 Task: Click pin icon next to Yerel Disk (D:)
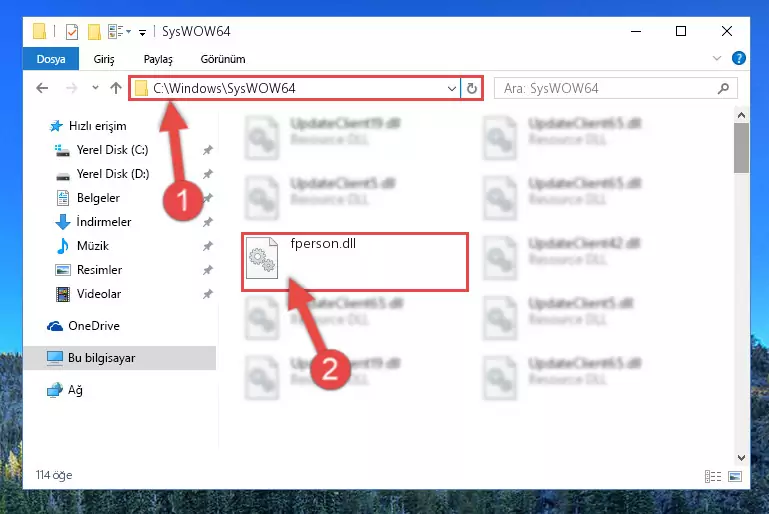(x=208, y=174)
